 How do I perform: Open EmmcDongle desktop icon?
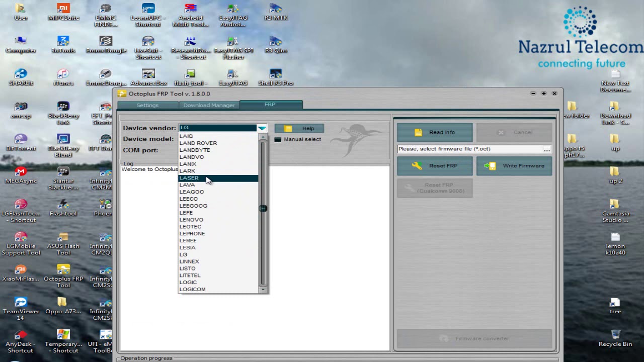(x=106, y=45)
